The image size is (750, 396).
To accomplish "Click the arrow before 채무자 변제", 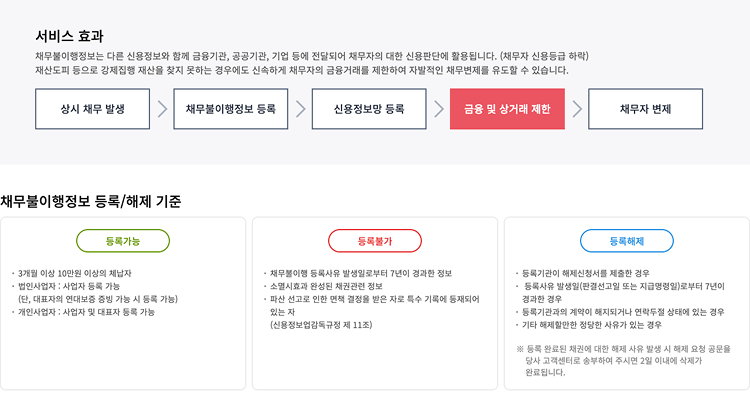I will point(577,109).
